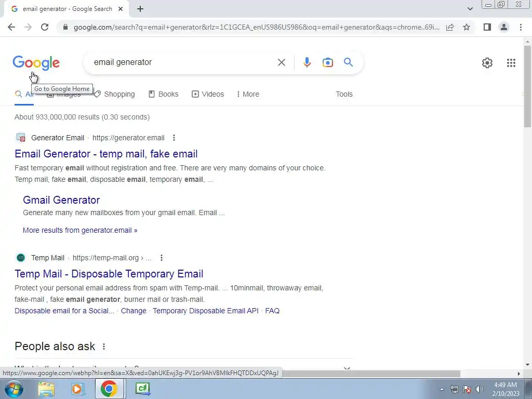Click the Temp Mail site favicon
Image resolution: width=532 pixels, height=399 pixels.
click(x=21, y=258)
